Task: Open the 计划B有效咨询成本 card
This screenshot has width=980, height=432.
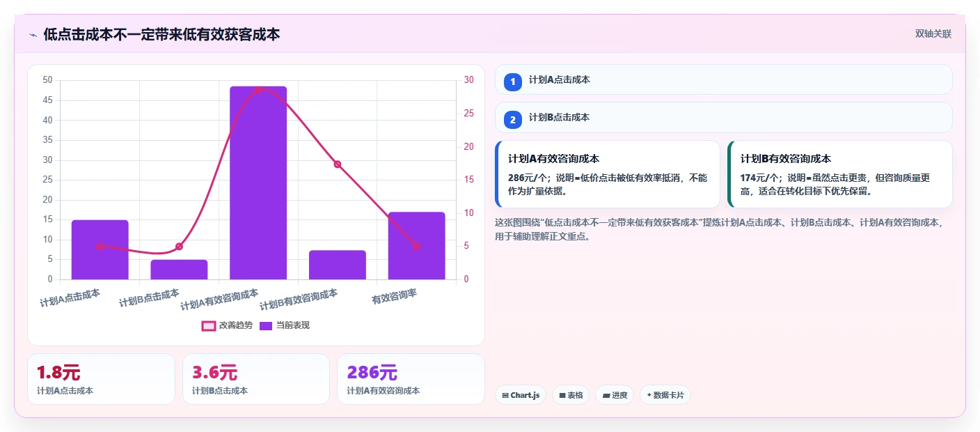Action: click(x=839, y=174)
